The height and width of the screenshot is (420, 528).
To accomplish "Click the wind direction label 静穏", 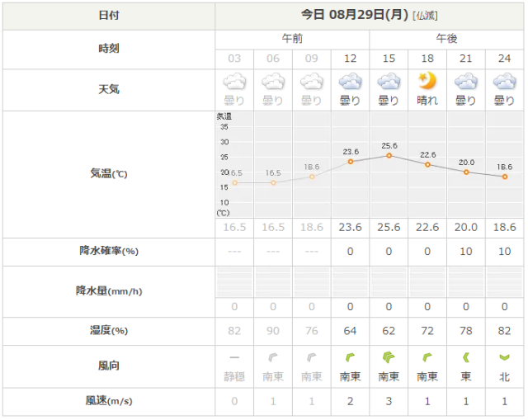I will tap(234, 376).
